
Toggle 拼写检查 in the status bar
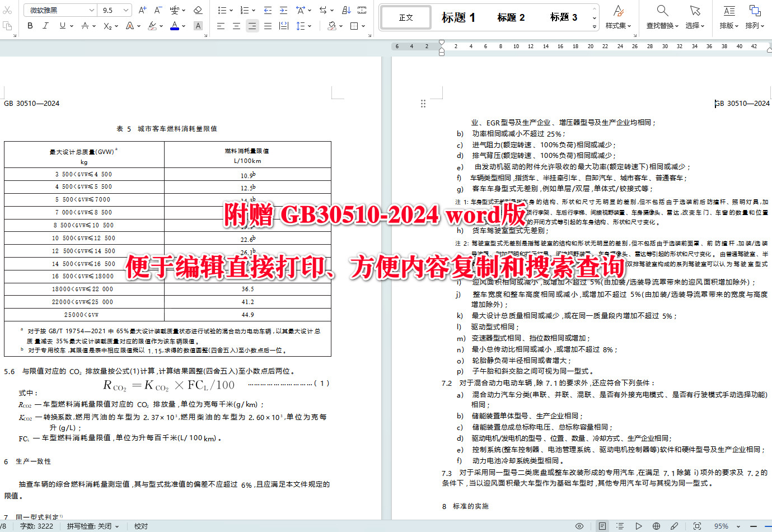point(93,526)
